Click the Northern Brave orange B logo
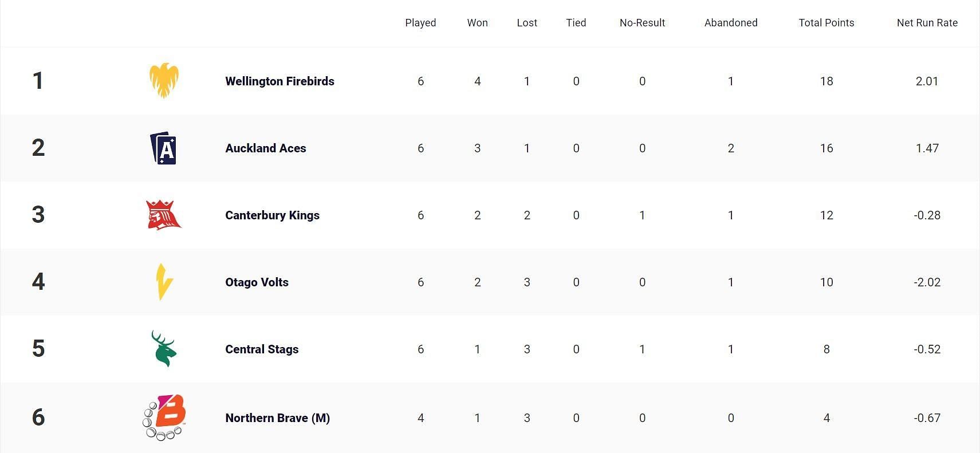 click(x=164, y=417)
